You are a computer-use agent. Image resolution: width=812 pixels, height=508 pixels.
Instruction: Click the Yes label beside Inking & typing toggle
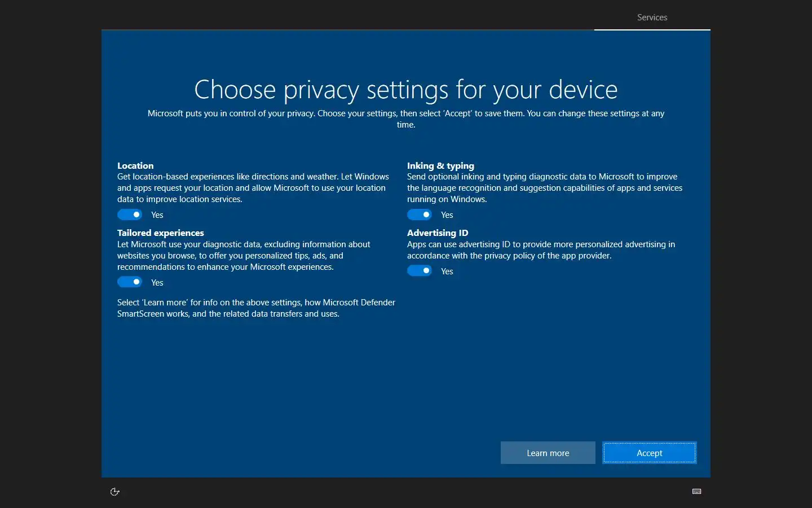pos(447,215)
